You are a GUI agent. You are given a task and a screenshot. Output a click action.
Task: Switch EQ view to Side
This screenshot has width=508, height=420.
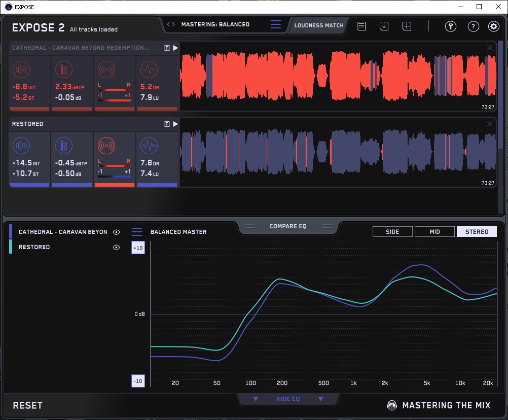pyautogui.click(x=392, y=232)
